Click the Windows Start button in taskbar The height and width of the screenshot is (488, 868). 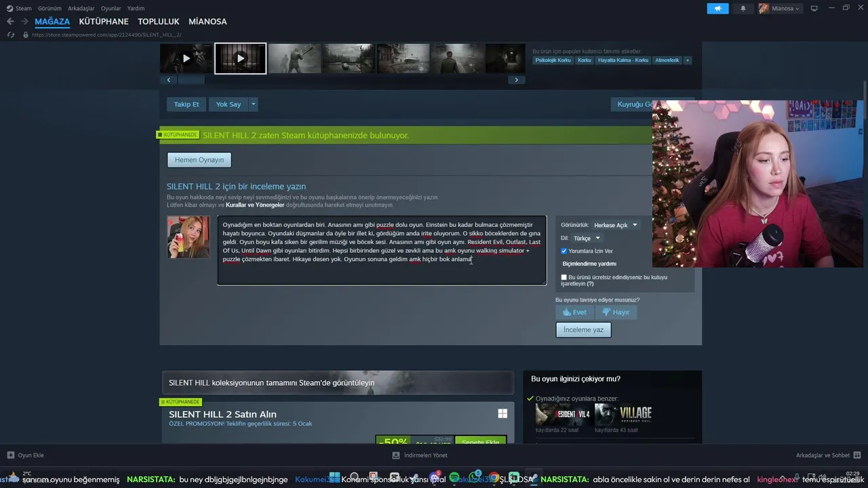(x=334, y=478)
